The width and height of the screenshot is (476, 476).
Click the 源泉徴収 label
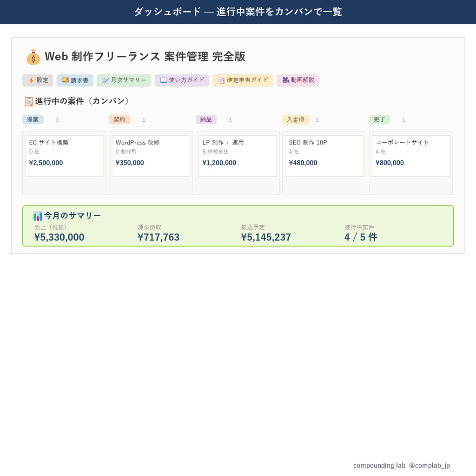click(149, 227)
